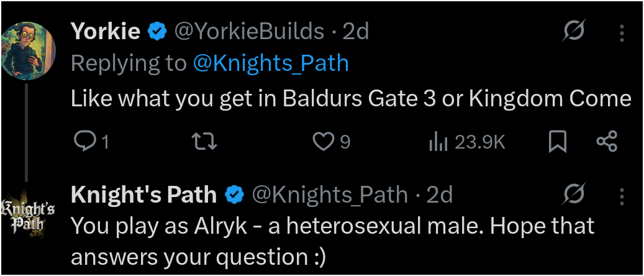Open Knight's Path display name

[144, 195]
